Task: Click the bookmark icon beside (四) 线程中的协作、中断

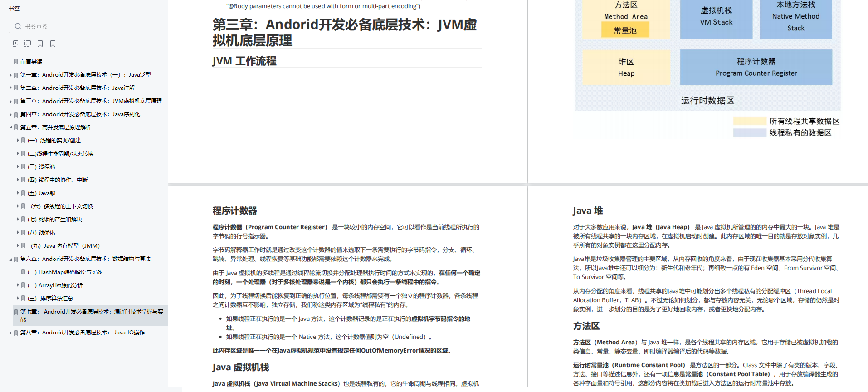Action: [23, 180]
